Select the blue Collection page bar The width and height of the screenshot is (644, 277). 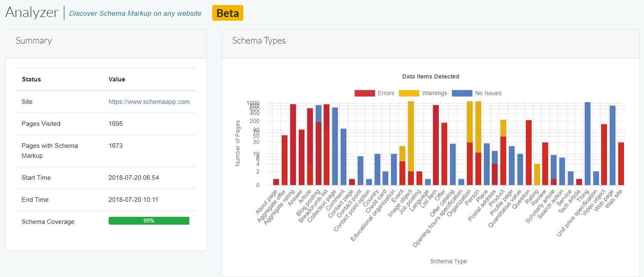335,146
